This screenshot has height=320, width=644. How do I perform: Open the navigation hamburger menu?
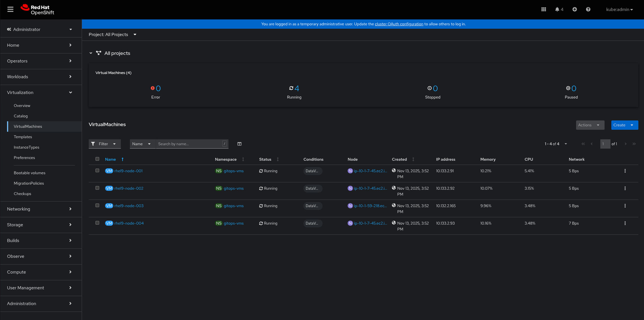pos(10,9)
